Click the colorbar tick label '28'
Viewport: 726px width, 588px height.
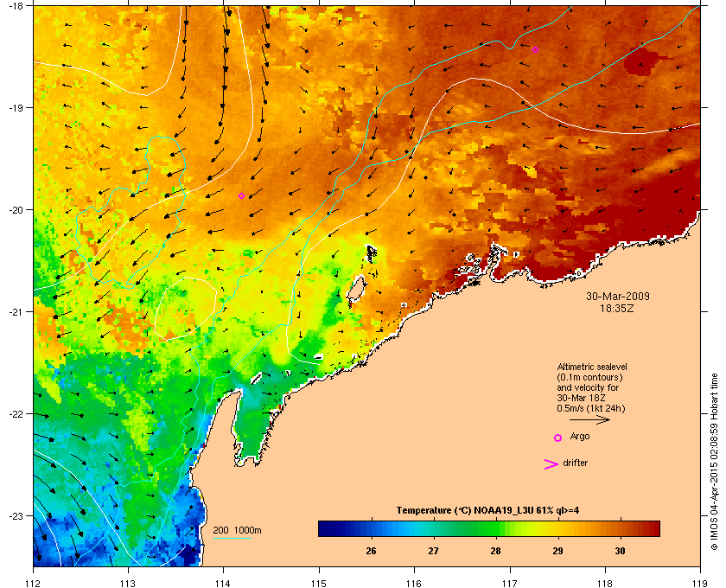click(495, 551)
